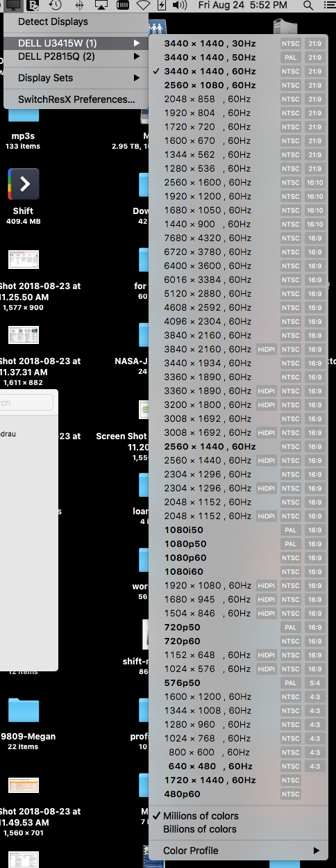Open Notification Center icon
Screen dimensions: 336x868
(330, 6)
